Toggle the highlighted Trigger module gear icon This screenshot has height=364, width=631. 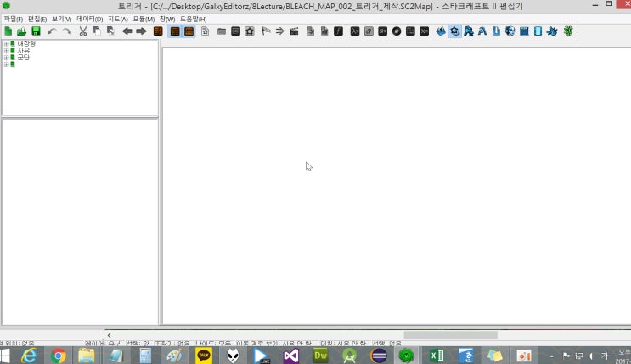click(454, 31)
